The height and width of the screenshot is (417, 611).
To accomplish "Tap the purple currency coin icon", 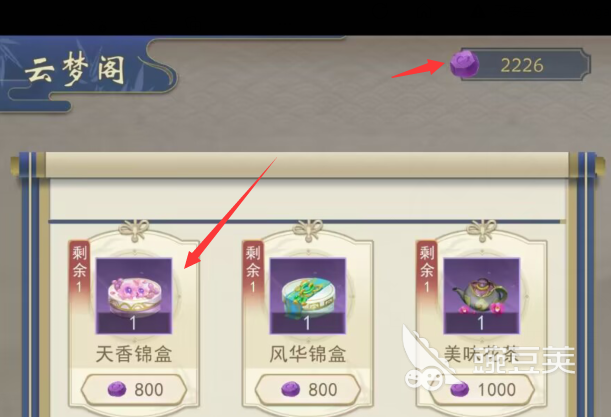I will pos(464,64).
